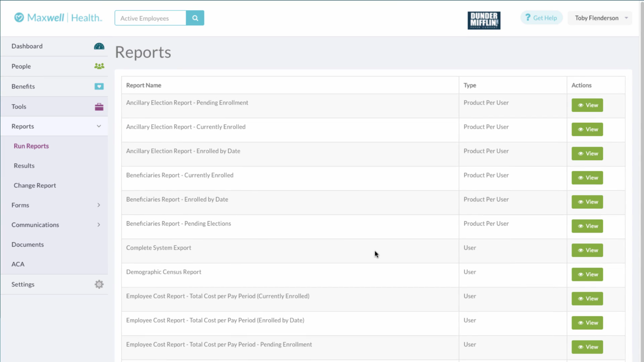Viewport: 644px width, 362px height.
Task: Click the Active Employees search field
Action: click(x=150, y=18)
